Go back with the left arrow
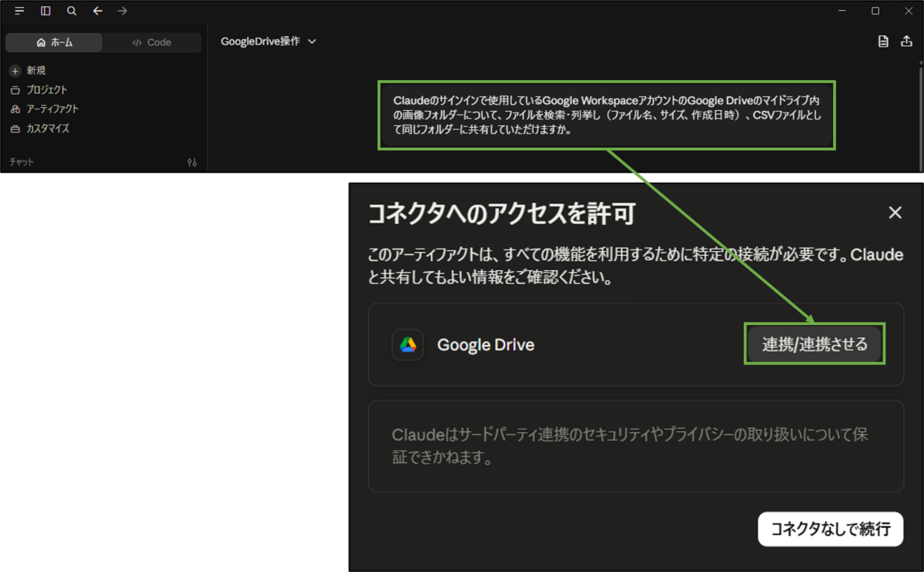The width and height of the screenshot is (924, 572). [x=98, y=11]
